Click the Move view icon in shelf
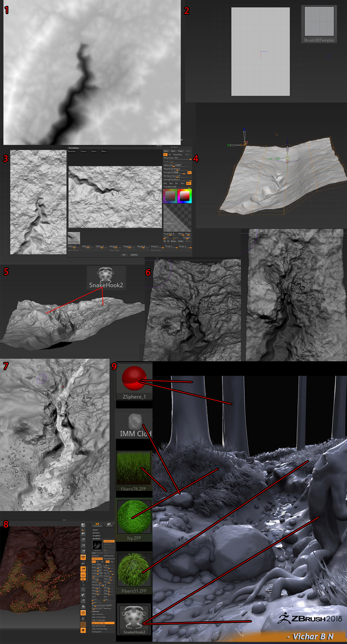347x644 pixels. (x=83, y=595)
